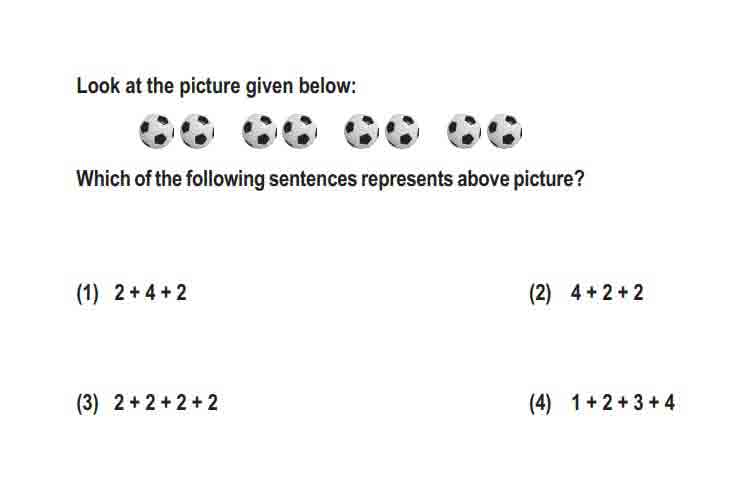This screenshot has width=750, height=500.
Task: Choose answer expression 4 + 2 + 2
Action: (x=607, y=292)
